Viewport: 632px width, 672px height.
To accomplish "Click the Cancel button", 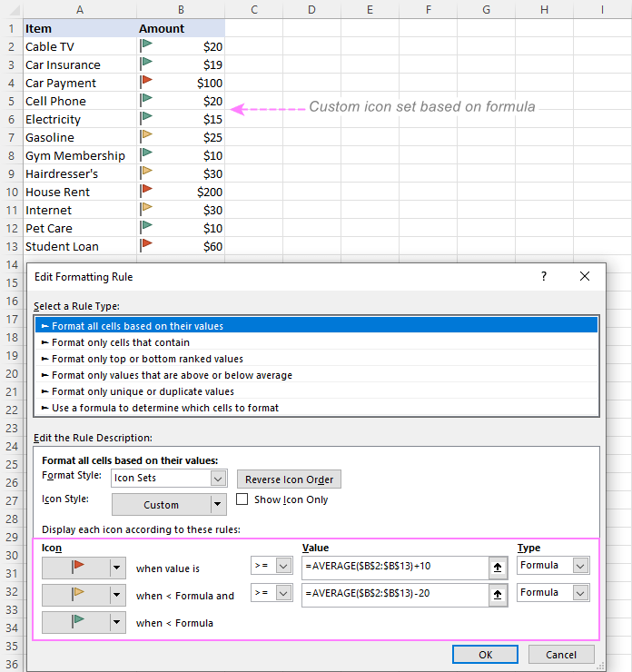I will 561,655.
